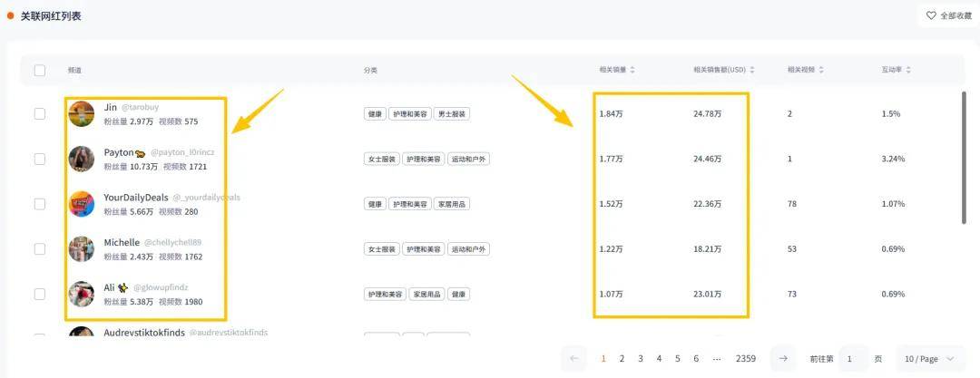Go to last page 2359
This screenshot has height=378, width=980.
(x=745, y=359)
